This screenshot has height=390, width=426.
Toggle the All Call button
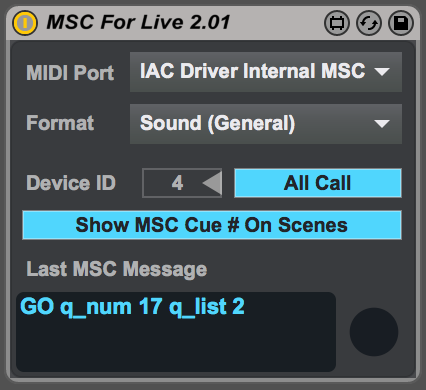click(x=318, y=183)
